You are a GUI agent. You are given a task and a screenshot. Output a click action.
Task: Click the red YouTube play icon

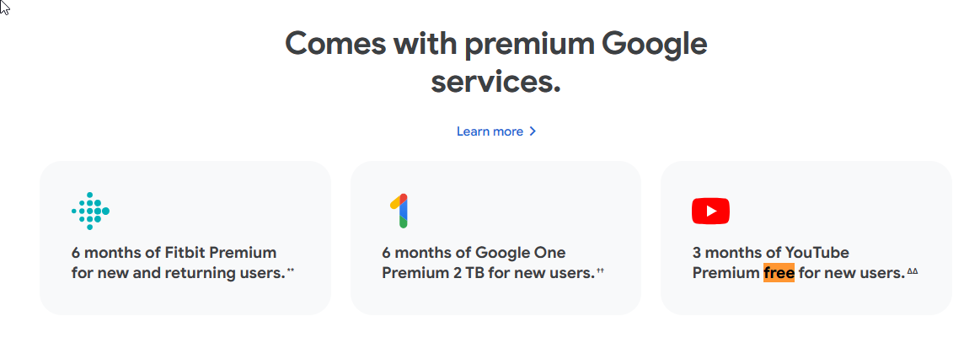coord(710,211)
